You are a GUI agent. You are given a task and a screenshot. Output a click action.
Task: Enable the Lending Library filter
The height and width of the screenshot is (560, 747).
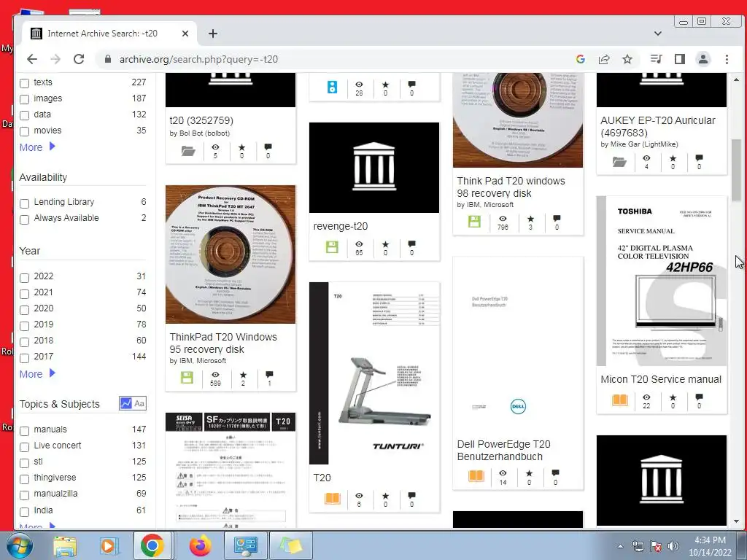pos(24,203)
